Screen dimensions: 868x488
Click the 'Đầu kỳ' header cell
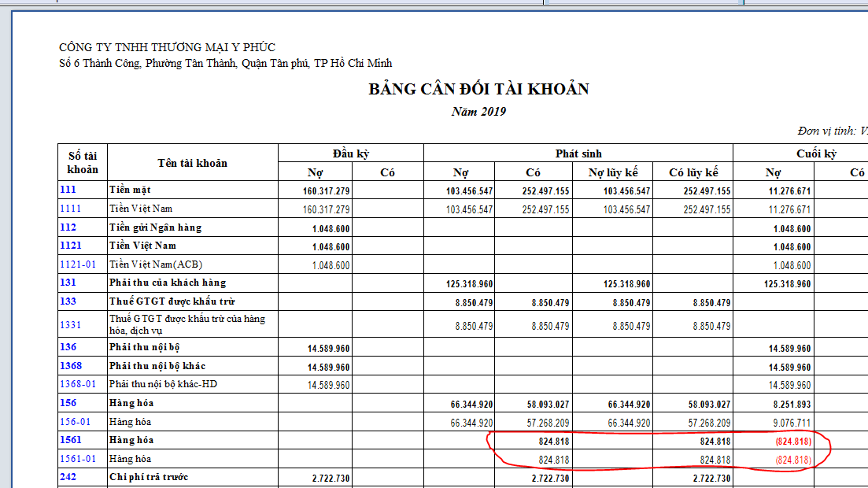350,153
